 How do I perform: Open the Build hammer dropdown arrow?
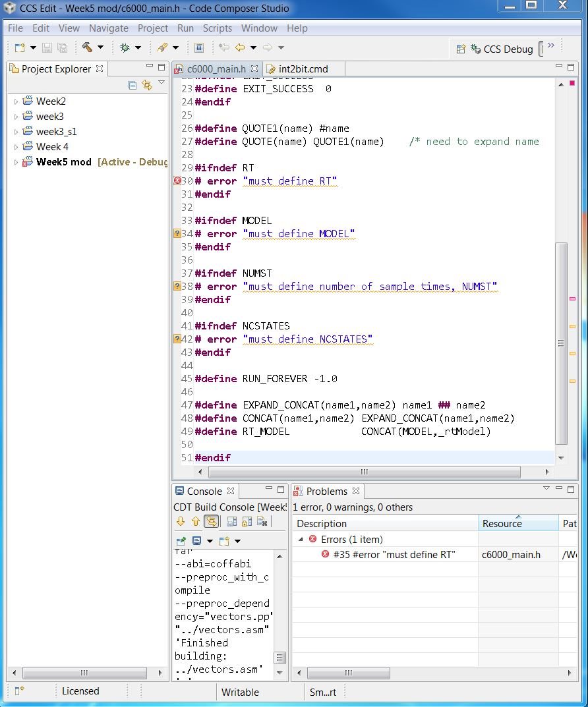point(100,47)
